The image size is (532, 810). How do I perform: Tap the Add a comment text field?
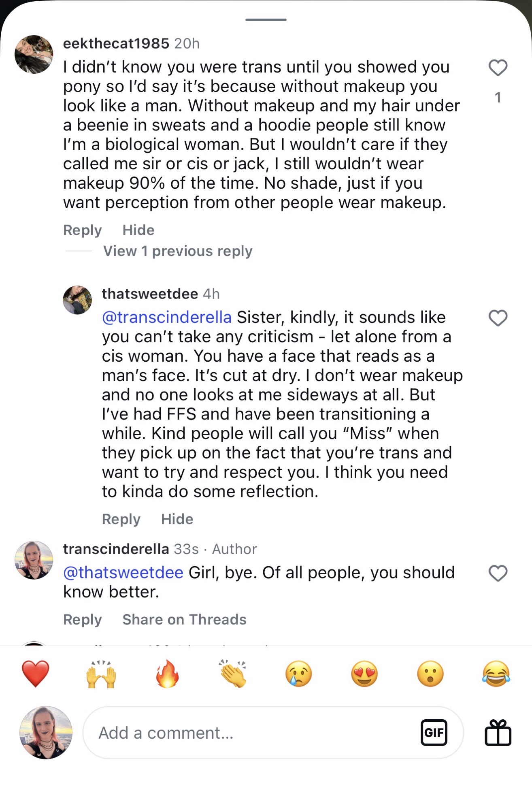click(251, 733)
